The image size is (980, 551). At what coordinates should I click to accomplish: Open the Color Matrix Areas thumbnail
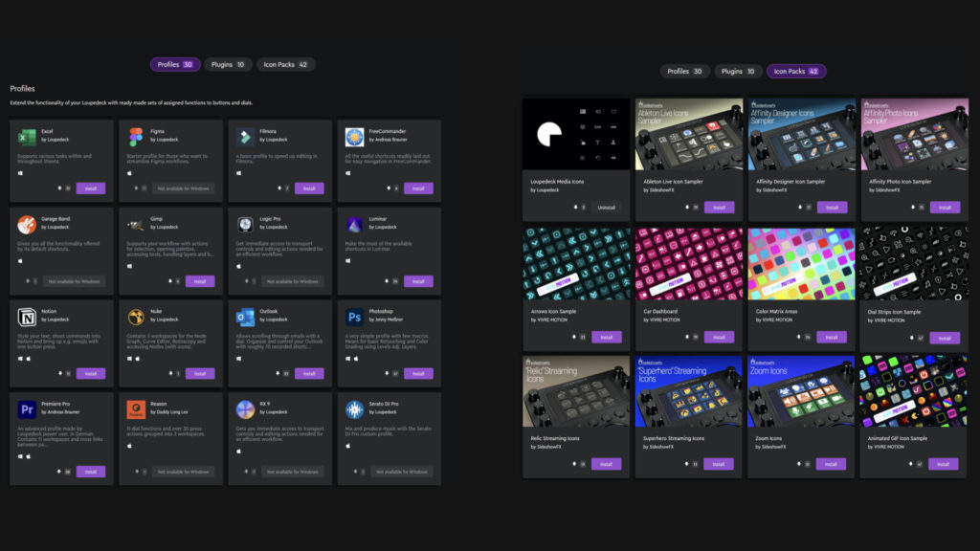[x=800, y=262]
